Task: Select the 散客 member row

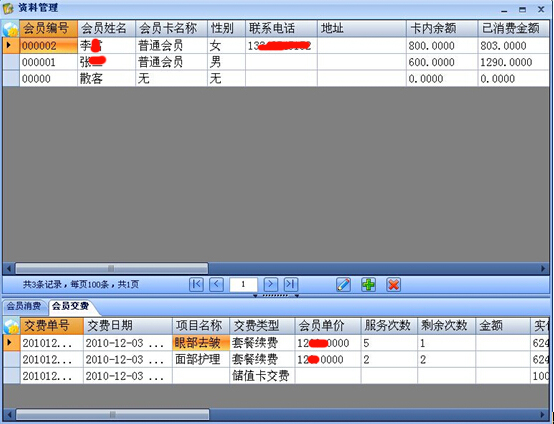Action: (276, 78)
